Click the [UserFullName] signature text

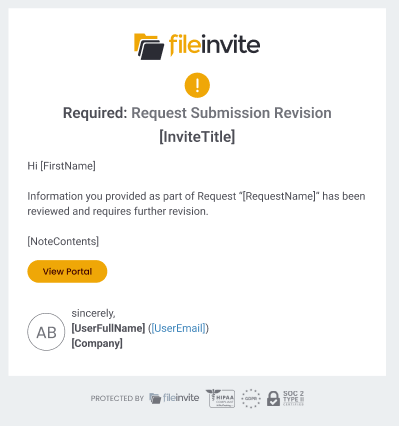(108, 328)
